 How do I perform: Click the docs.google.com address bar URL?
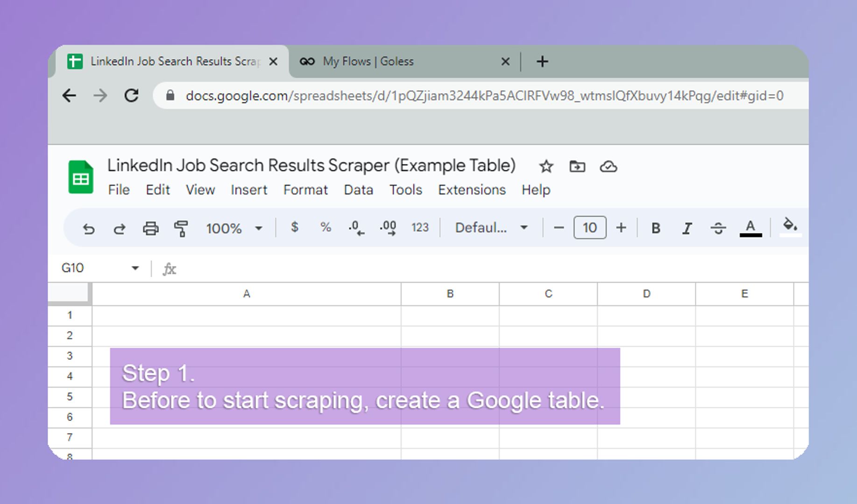point(485,96)
